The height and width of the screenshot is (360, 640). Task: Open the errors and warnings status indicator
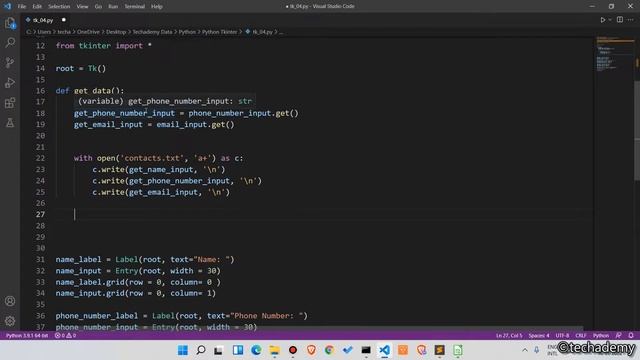(65, 336)
